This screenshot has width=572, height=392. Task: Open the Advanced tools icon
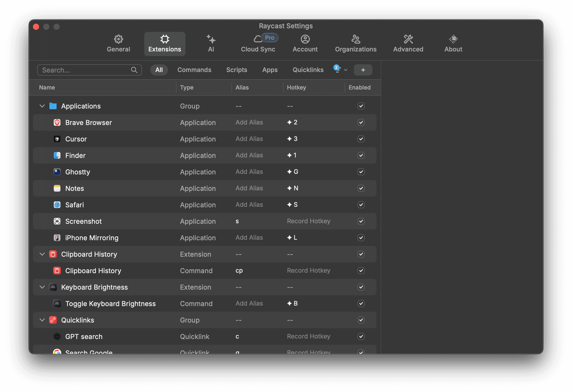point(408,39)
